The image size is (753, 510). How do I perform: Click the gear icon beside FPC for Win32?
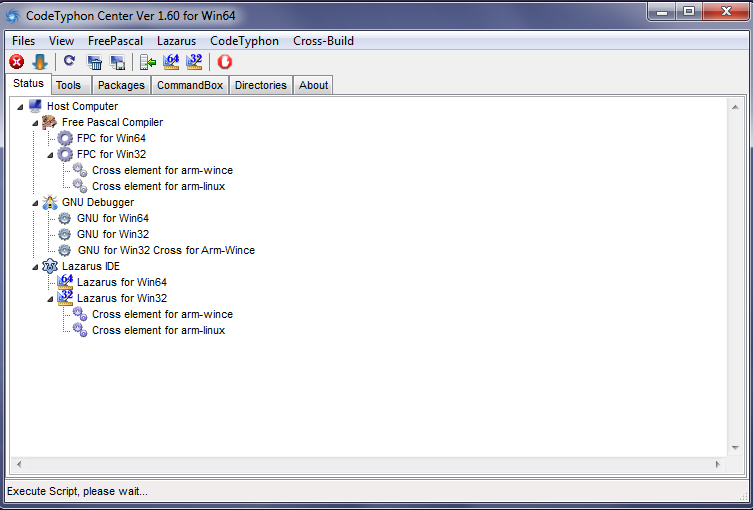pos(65,154)
